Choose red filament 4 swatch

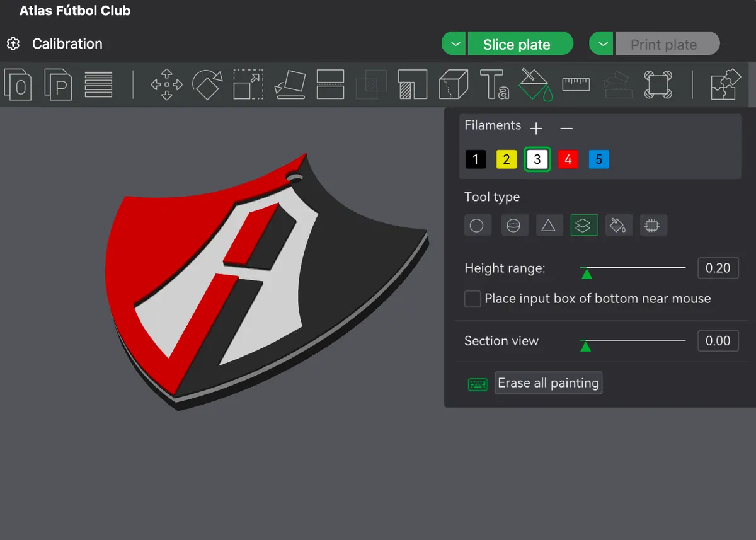point(568,159)
